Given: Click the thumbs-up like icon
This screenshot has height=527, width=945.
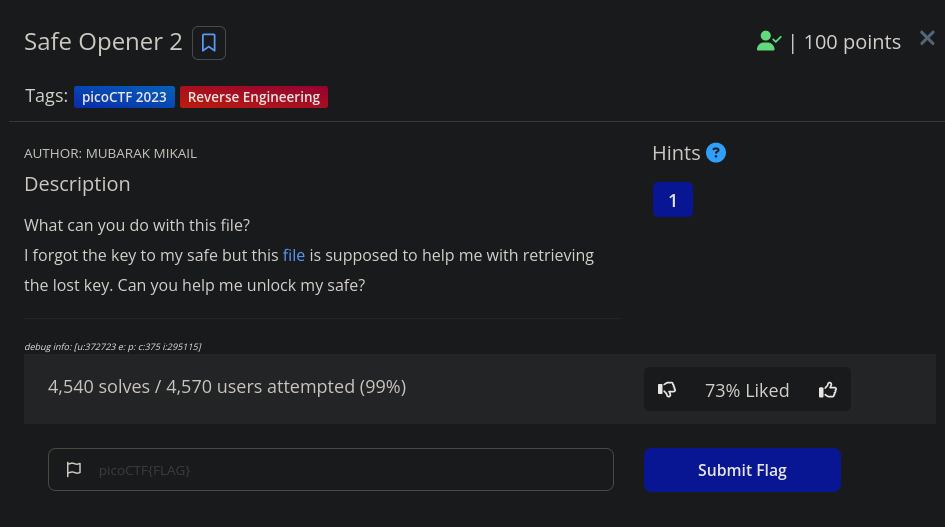Looking at the screenshot, I should coord(828,390).
